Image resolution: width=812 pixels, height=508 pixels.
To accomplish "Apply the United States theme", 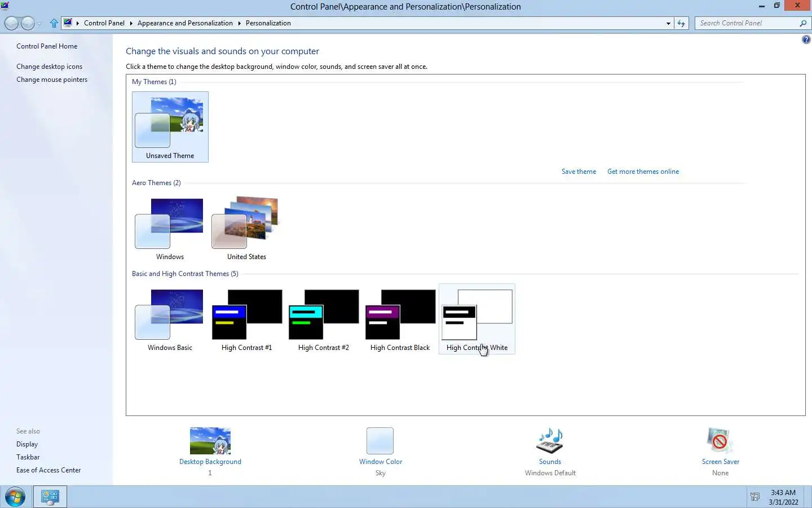I will pyautogui.click(x=246, y=228).
